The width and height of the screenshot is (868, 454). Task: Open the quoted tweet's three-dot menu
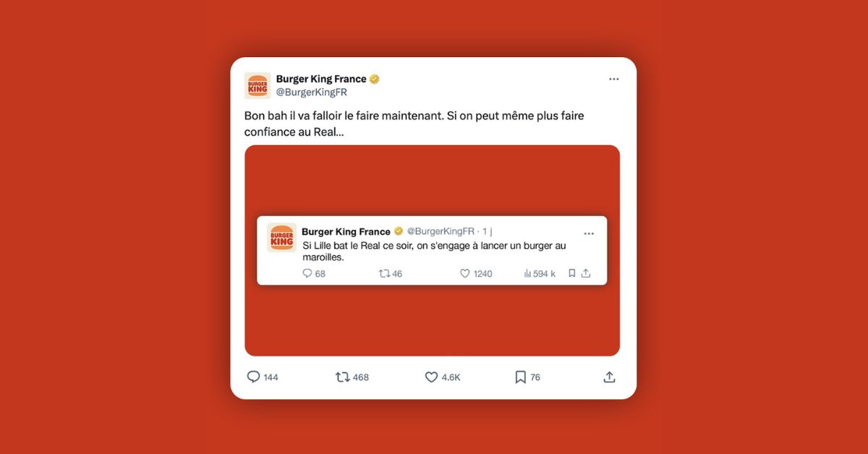point(589,234)
